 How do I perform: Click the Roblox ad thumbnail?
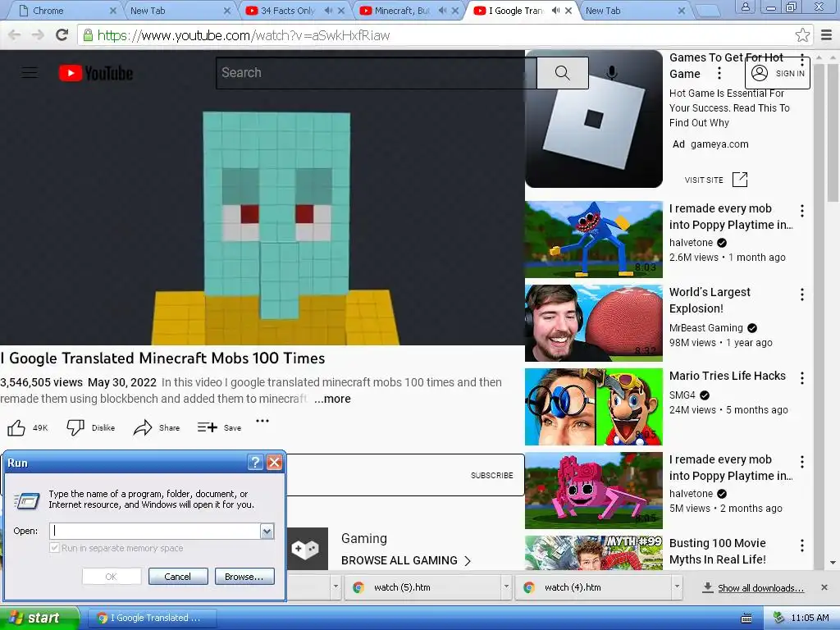594,119
